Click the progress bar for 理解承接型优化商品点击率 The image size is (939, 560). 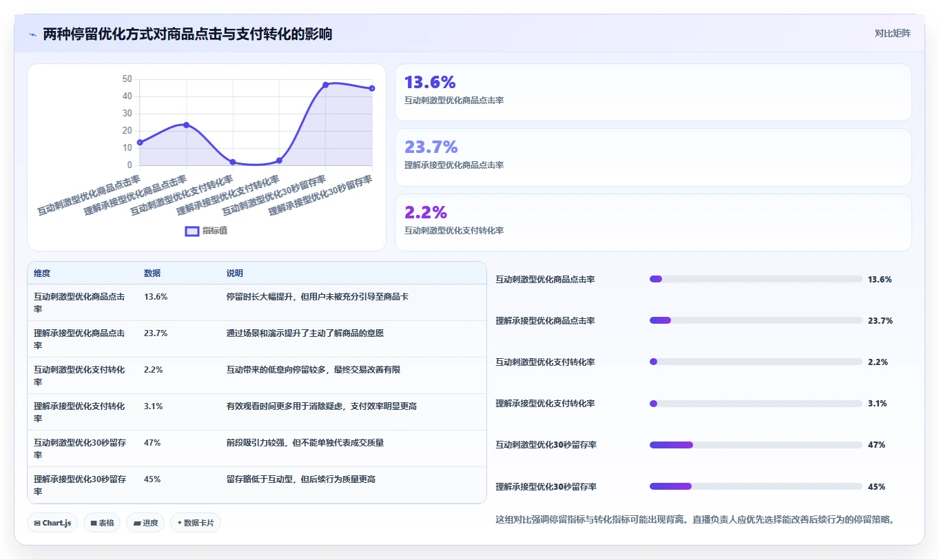(x=756, y=320)
